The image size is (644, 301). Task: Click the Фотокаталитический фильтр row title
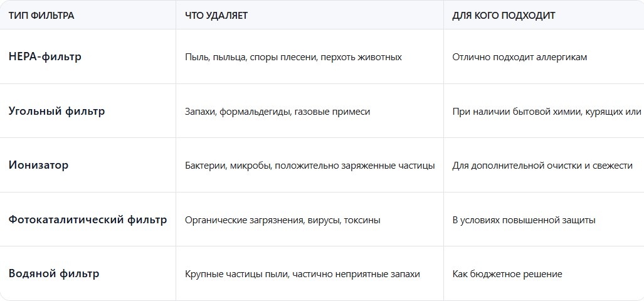88,219
